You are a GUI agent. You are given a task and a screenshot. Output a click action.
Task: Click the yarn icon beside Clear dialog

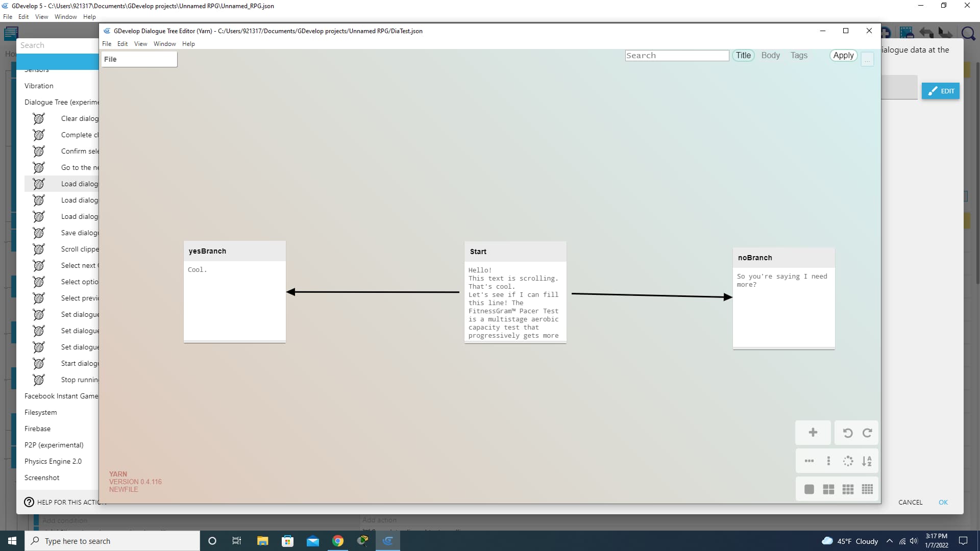(39, 118)
